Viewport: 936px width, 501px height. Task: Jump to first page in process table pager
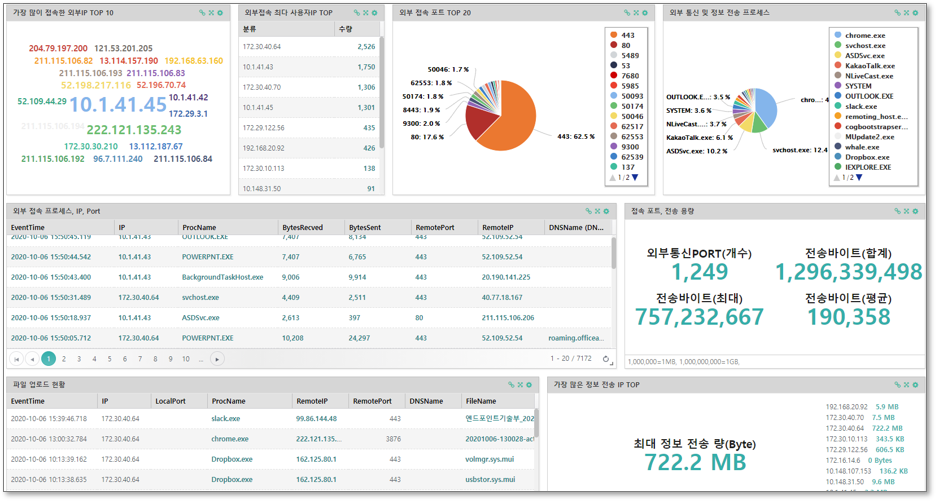point(17,359)
